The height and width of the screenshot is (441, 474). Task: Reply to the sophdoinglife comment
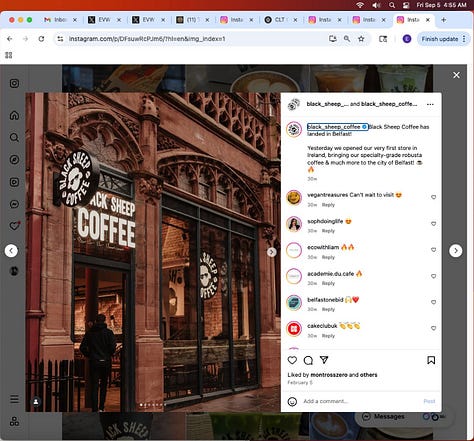pyautogui.click(x=328, y=231)
